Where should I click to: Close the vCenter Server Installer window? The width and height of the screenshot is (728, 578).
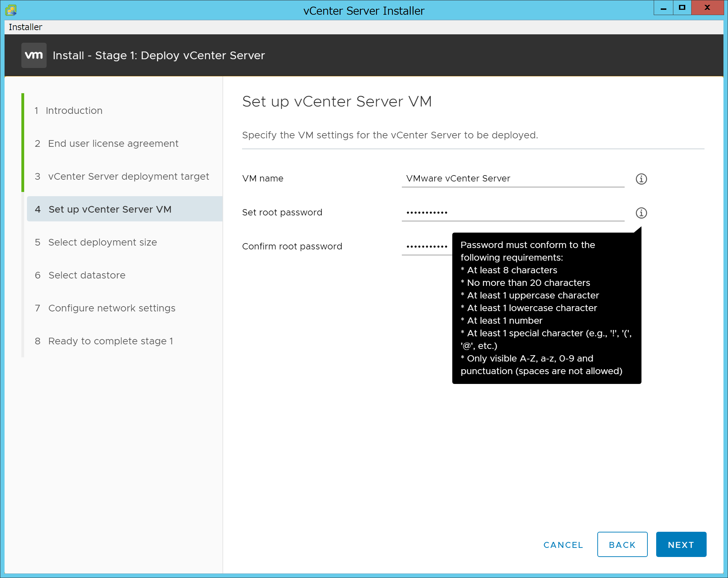(707, 8)
